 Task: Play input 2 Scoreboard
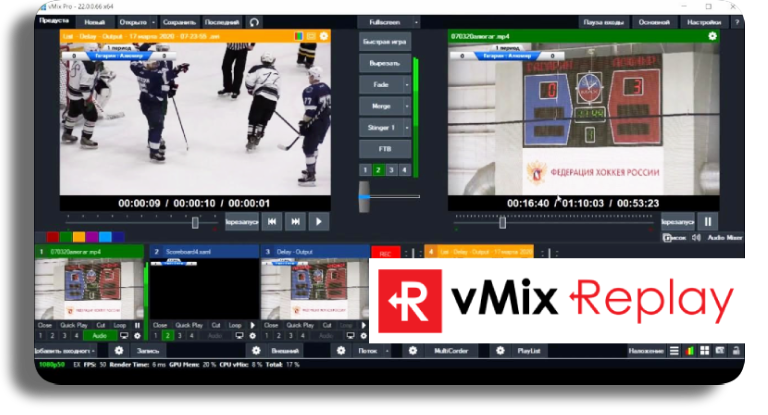[x=253, y=325]
